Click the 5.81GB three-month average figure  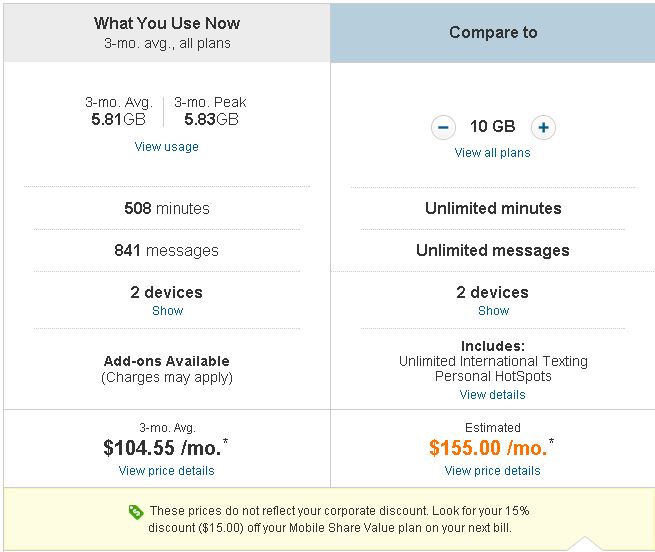[x=118, y=119]
